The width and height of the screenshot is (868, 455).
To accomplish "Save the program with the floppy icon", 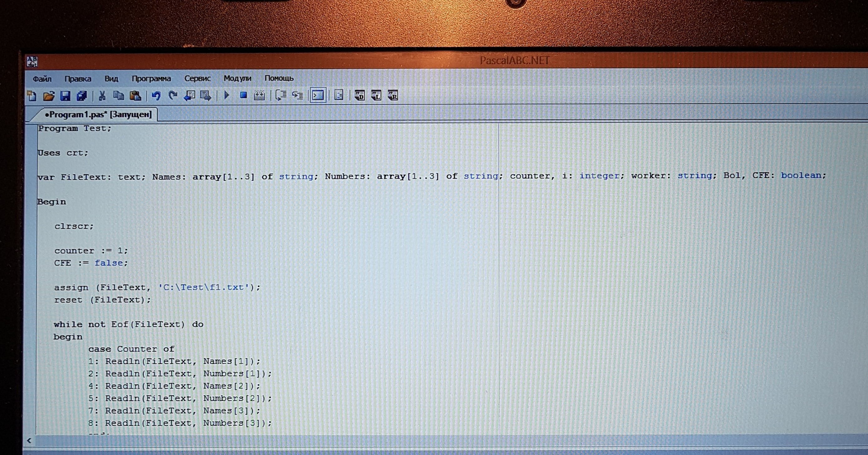I will [65, 96].
